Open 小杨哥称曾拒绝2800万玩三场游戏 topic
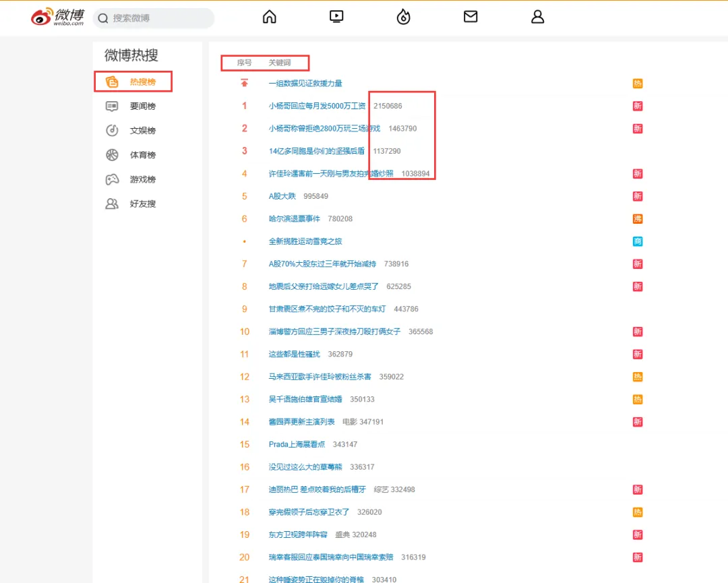728x583 pixels. click(324, 129)
